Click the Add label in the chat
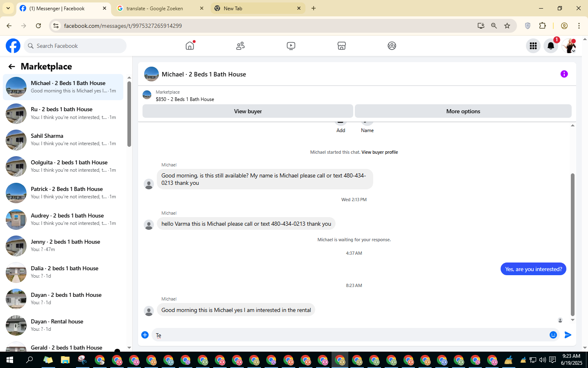The image size is (588, 368). [x=341, y=130]
